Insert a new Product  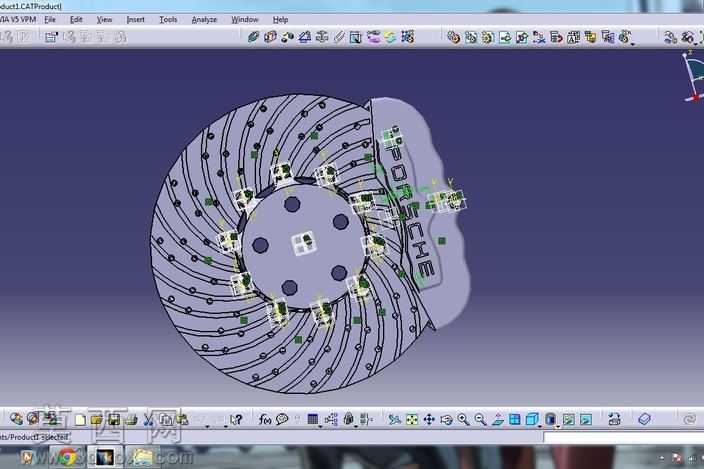point(471,37)
